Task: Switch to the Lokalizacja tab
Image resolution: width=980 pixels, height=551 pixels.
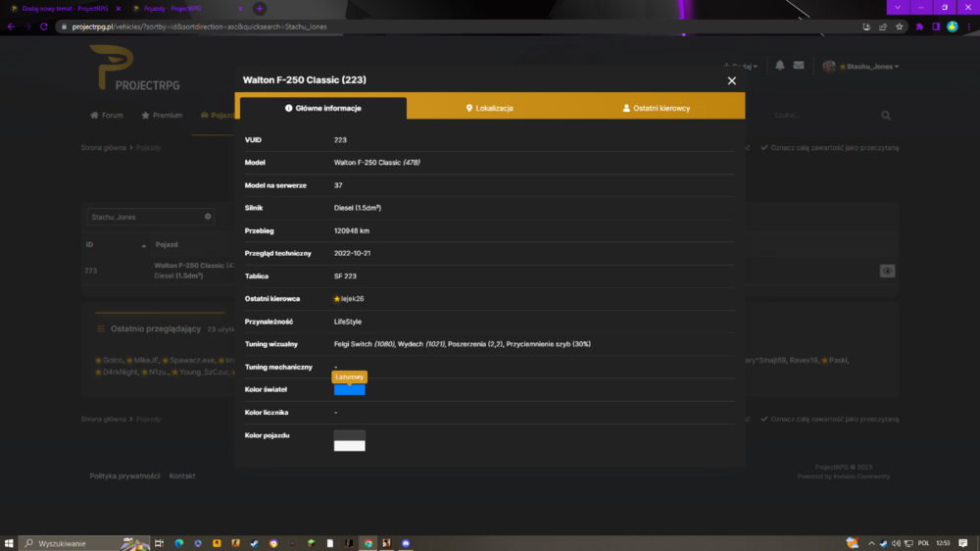Action: coord(490,108)
